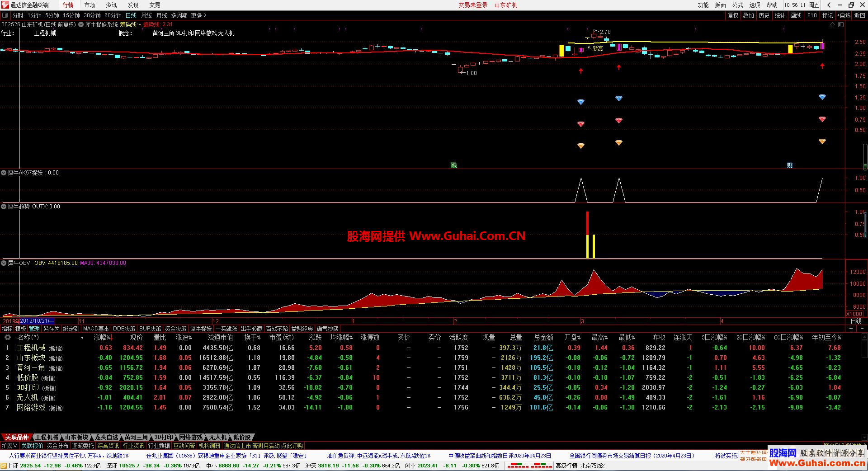This screenshot has width=868, height=471.
Task: Select the MACD基本 indicator template
Action: (96, 329)
